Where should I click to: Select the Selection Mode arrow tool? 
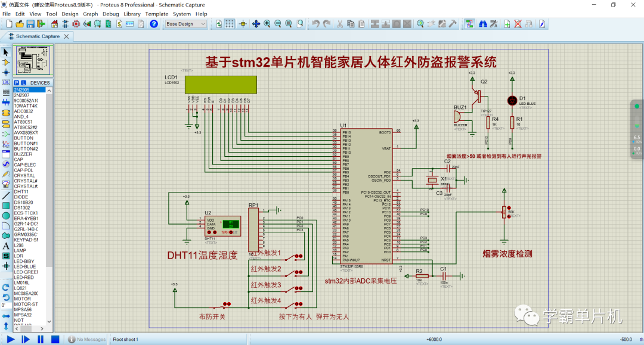6,52
